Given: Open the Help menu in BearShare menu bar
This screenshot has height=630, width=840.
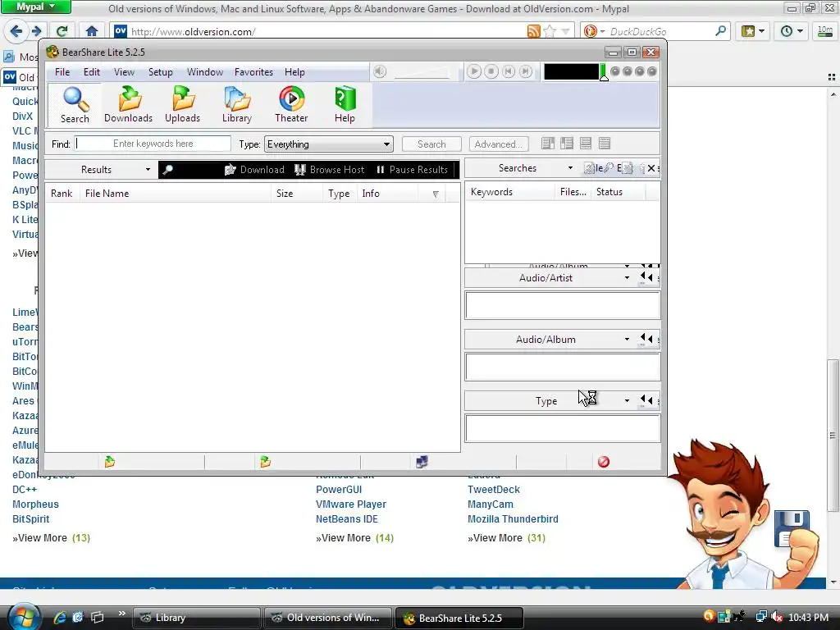Looking at the screenshot, I should tap(294, 72).
